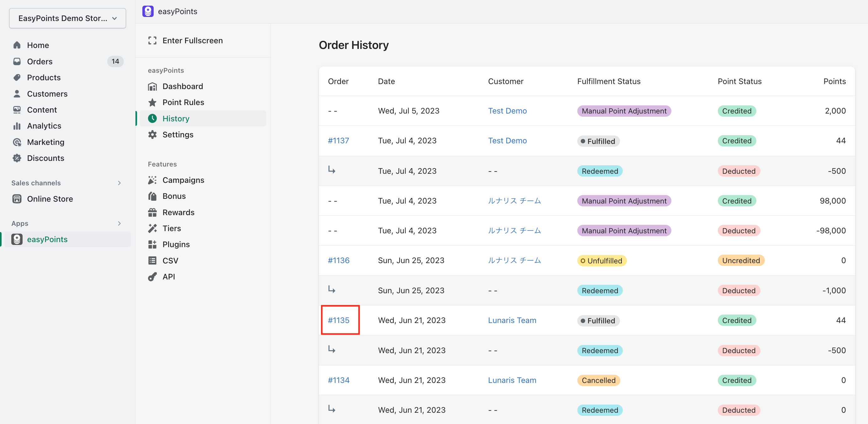Expand the Sales channels section chevron
This screenshot has width=868, height=424.
tap(119, 183)
